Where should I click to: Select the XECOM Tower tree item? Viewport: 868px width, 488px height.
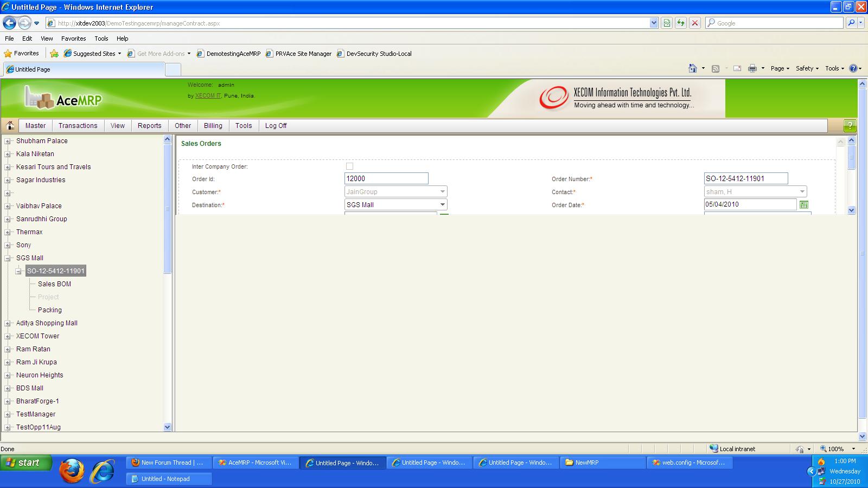point(37,336)
